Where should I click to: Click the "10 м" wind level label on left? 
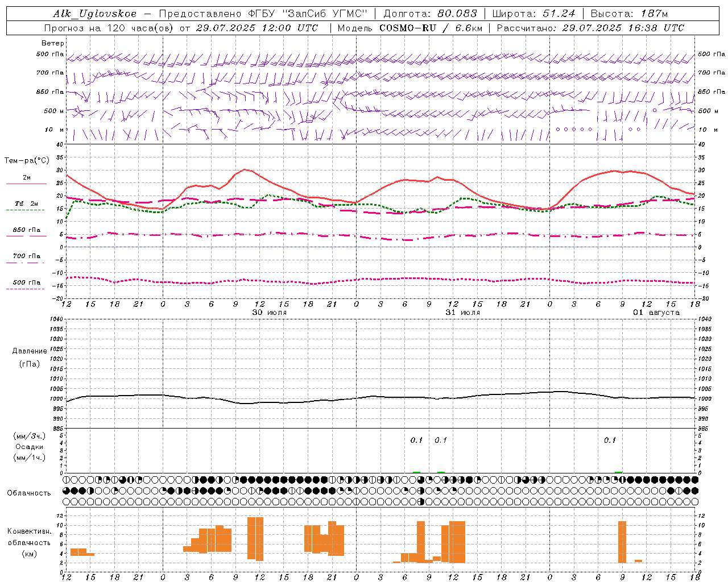55,130
